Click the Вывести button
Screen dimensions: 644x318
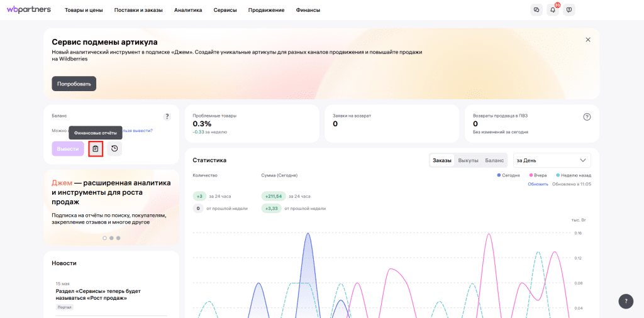point(68,148)
